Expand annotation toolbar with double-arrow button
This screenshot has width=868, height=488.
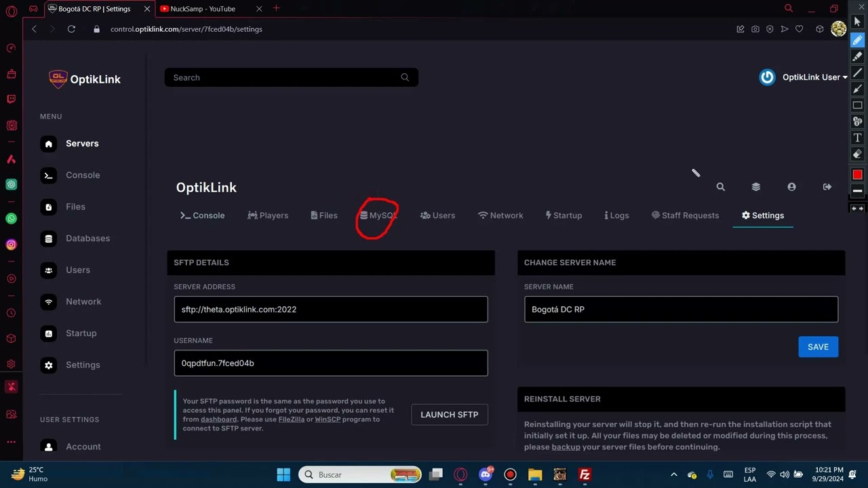(857, 208)
